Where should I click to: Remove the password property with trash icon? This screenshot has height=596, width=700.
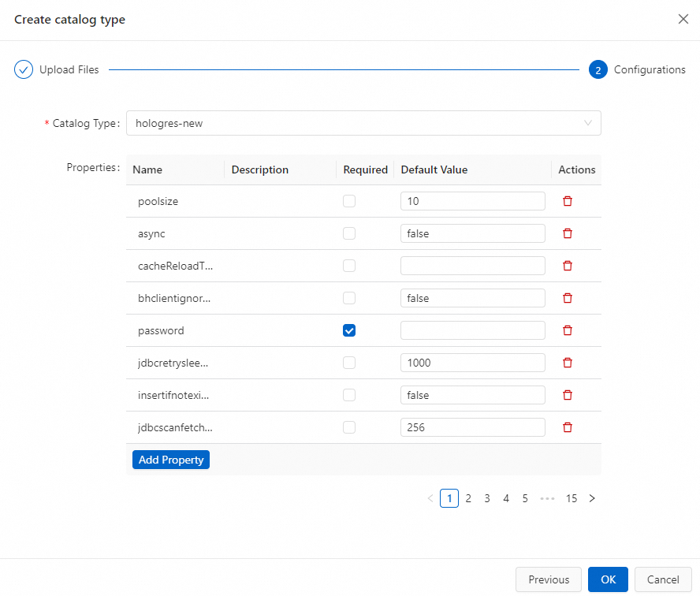(567, 330)
